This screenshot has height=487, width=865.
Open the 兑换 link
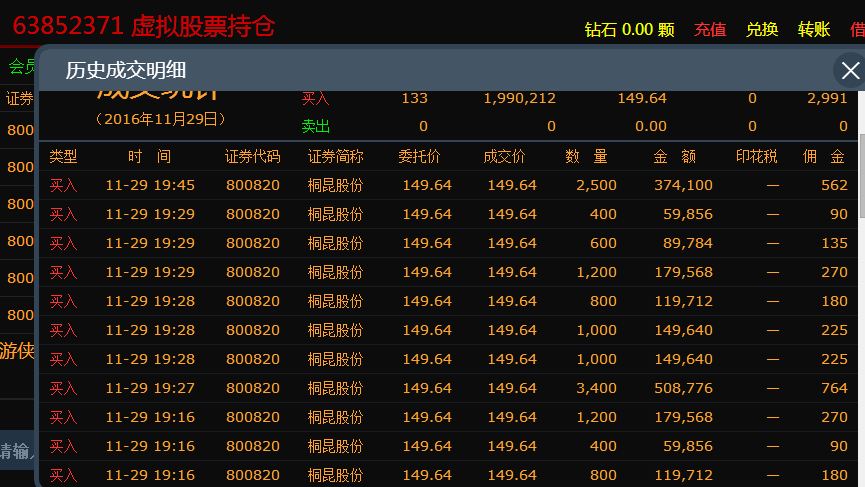pos(762,29)
